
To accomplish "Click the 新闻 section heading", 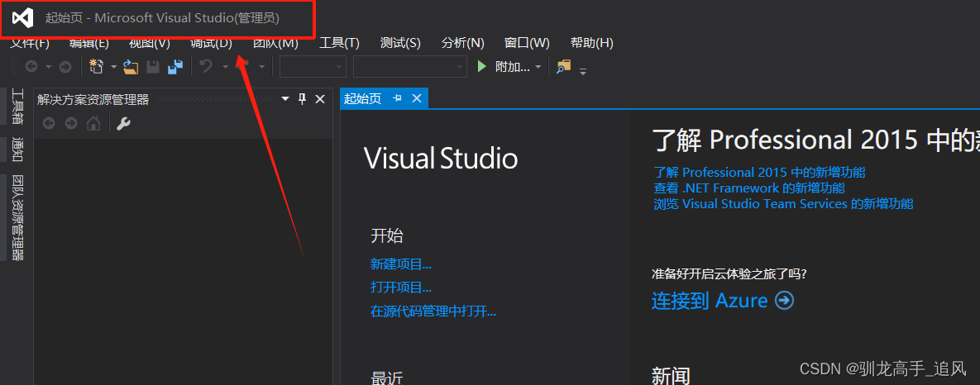I will [672, 376].
